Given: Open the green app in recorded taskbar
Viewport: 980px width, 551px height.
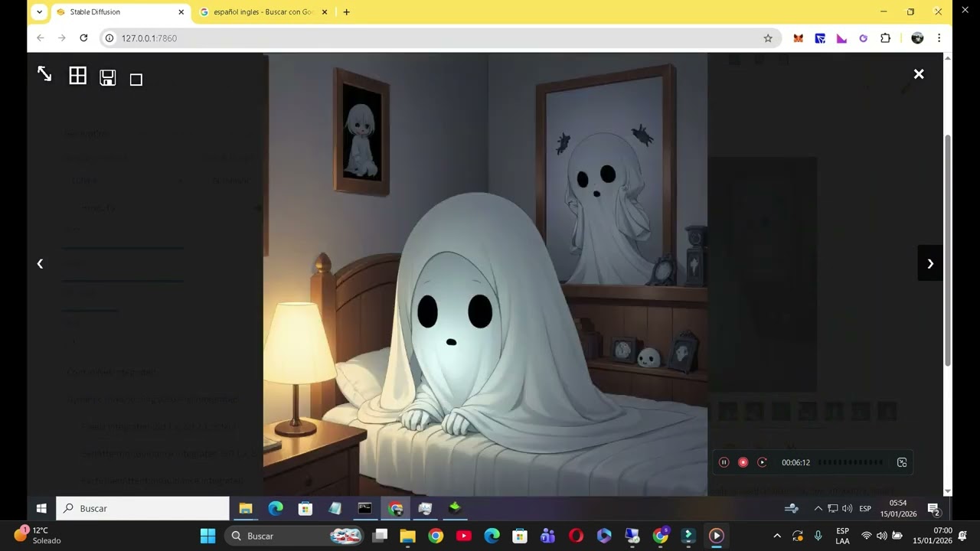Looking at the screenshot, I should pos(455,508).
